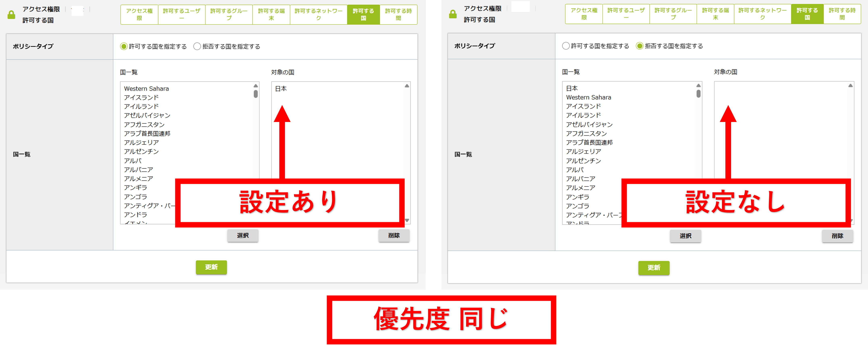Select アルジェリア in right panel country list
This screenshot has height=353, width=868.
pos(583,152)
